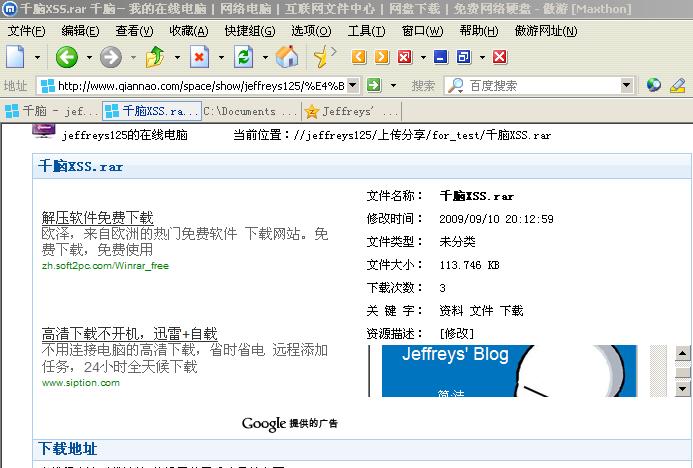
Task: Click the [修改] resource description link
Action: pyautogui.click(x=456, y=333)
